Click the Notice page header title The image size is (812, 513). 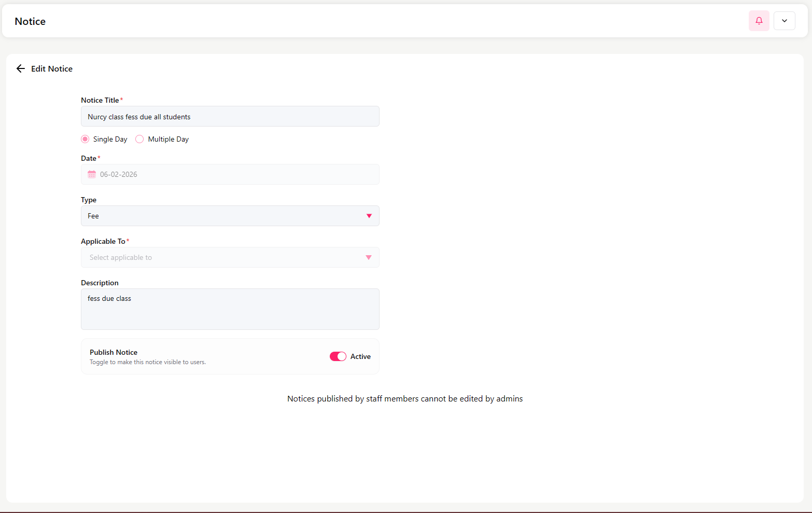30,21
